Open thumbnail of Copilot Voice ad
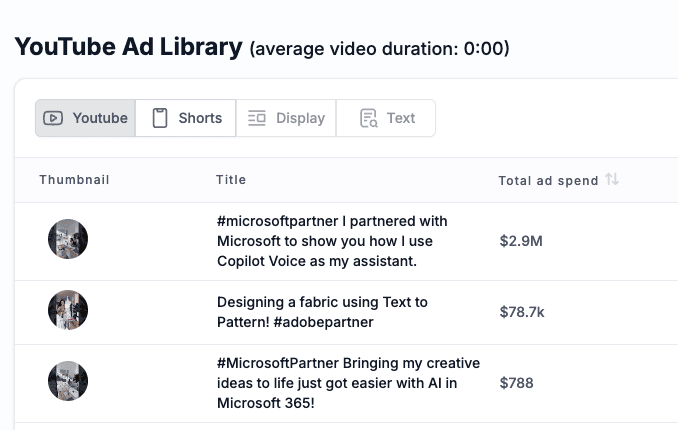This screenshot has height=430, width=678. (68, 239)
